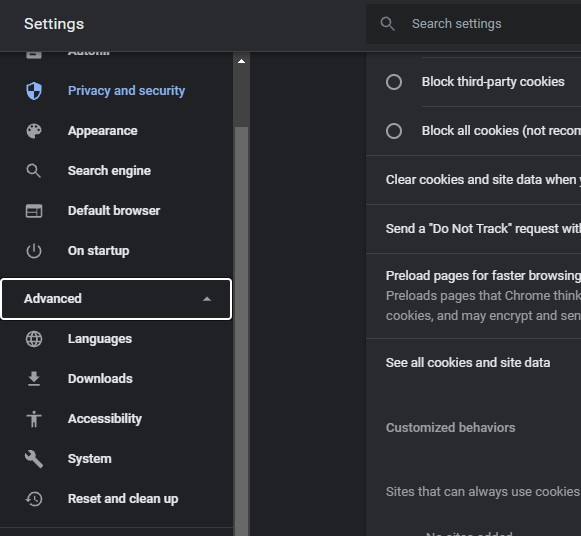Select Block all cookies radio button

tap(394, 131)
